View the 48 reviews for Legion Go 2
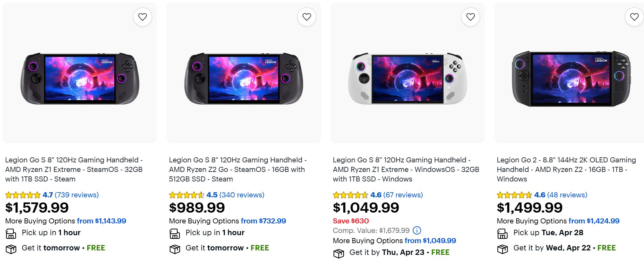 click(x=567, y=195)
